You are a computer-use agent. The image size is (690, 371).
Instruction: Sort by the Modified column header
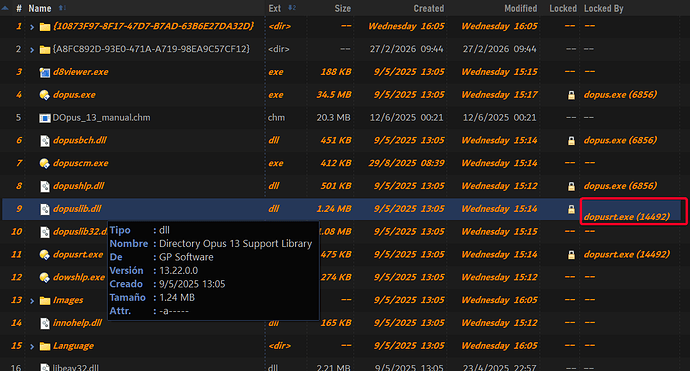521,8
